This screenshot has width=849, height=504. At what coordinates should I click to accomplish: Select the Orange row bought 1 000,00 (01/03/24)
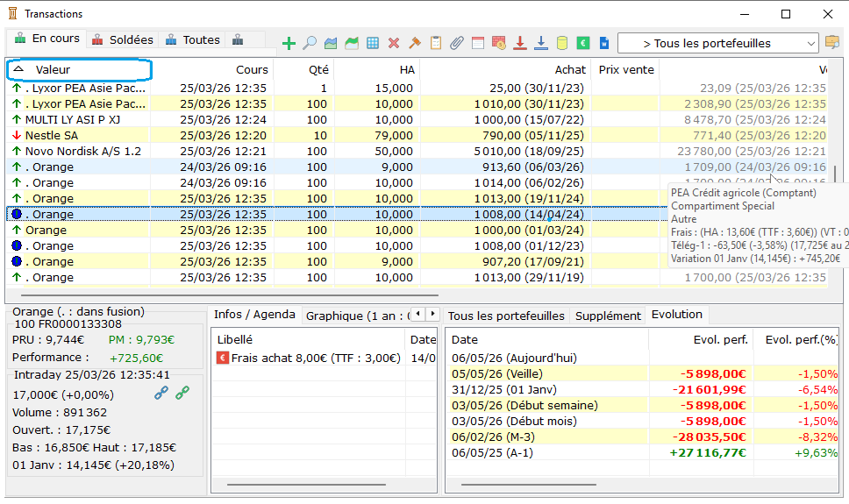click(337, 230)
